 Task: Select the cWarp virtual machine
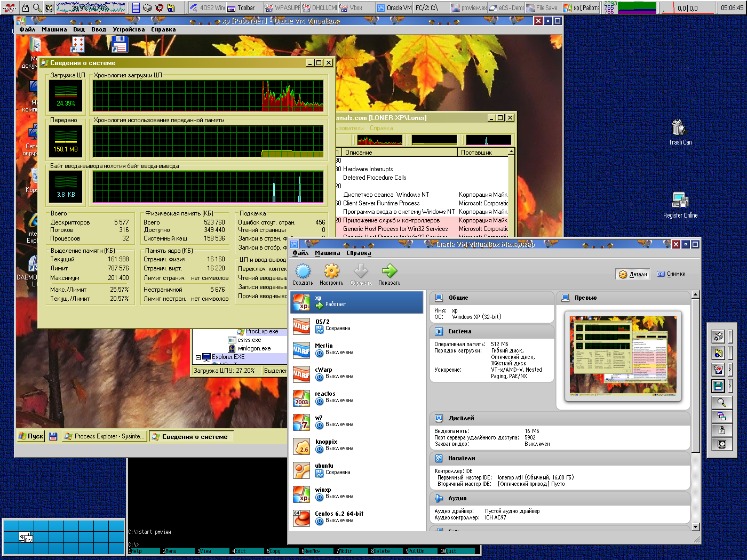357,373
